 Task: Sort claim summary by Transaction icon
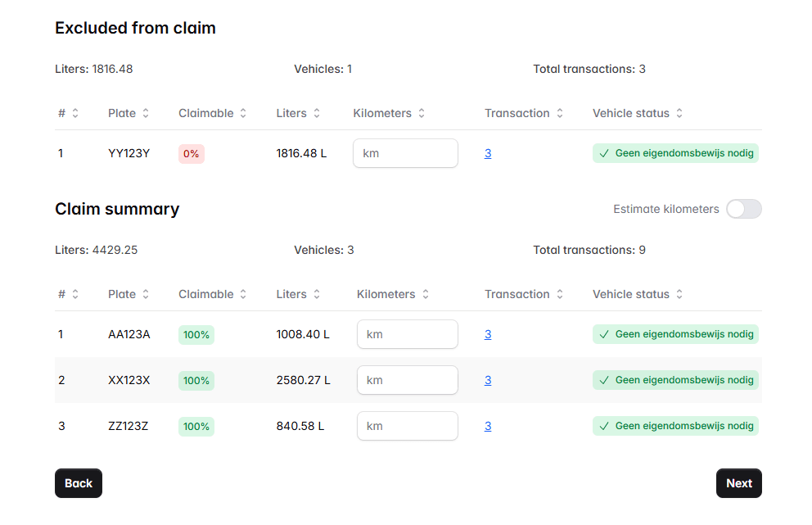(560, 295)
